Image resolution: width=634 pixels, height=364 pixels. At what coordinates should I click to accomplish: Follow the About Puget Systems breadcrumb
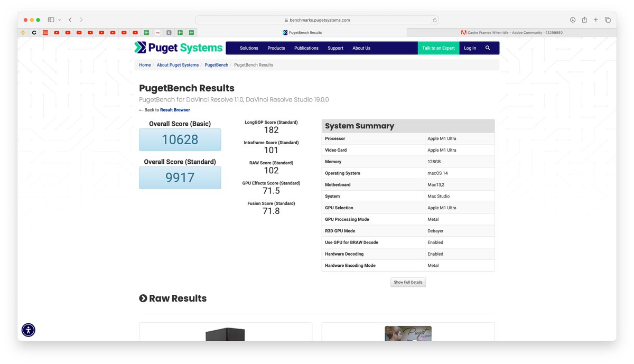pos(178,65)
